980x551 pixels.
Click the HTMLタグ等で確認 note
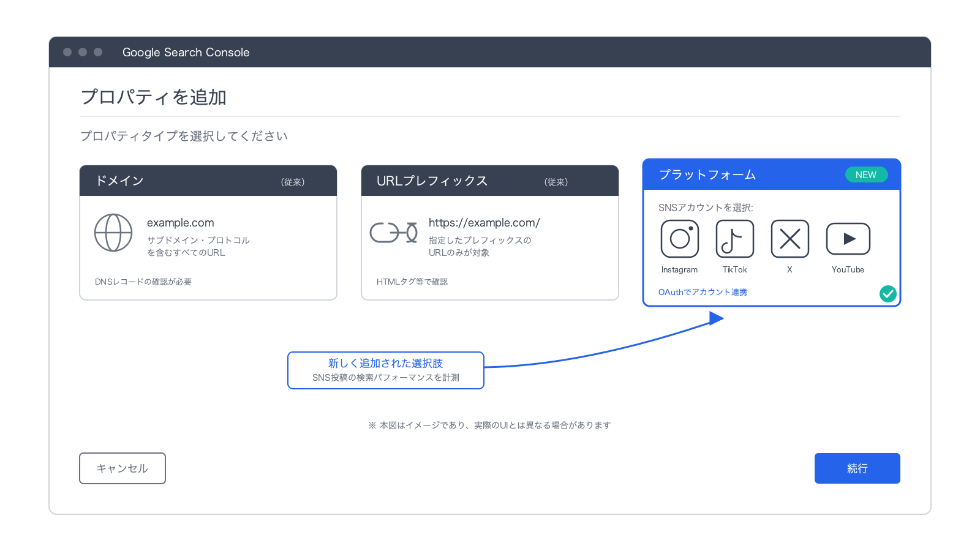[x=412, y=282]
